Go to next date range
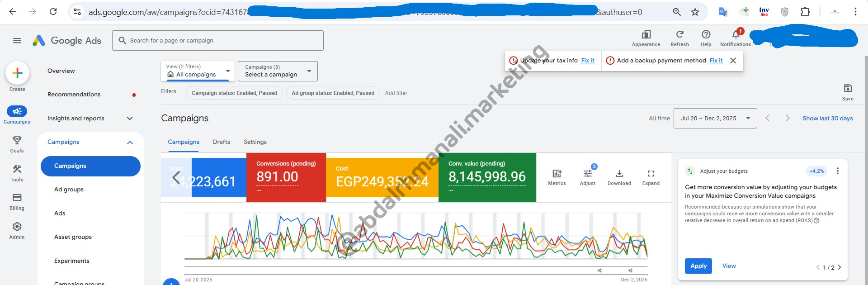Image resolution: width=868 pixels, height=285 pixels. (788, 118)
